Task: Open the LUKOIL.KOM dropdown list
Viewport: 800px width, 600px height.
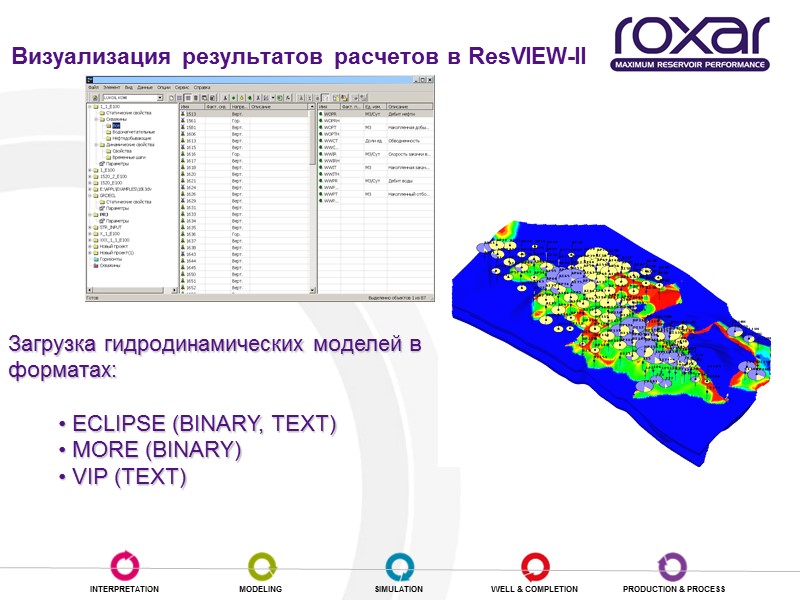Action: 161,98
